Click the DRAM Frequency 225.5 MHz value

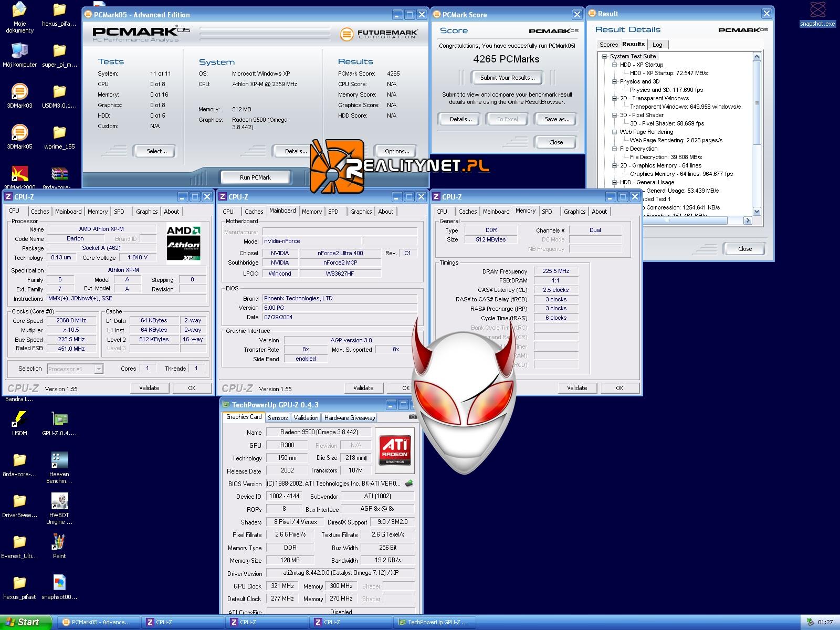click(556, 271)
